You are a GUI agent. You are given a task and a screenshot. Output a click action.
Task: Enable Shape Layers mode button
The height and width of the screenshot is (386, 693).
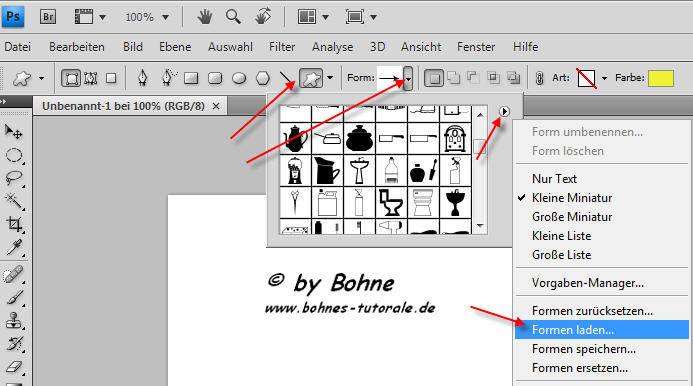[x=71, y=79]
